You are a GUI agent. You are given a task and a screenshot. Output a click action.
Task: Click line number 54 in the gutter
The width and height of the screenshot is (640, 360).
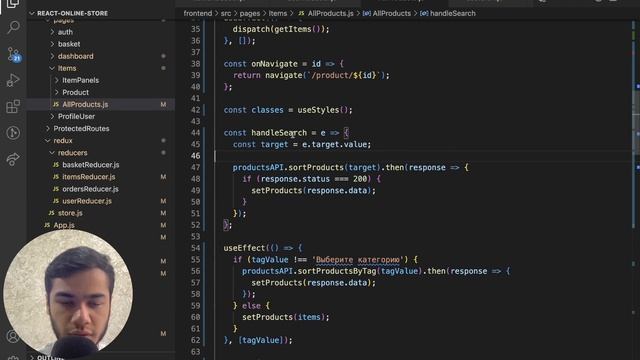click(196, 248)
